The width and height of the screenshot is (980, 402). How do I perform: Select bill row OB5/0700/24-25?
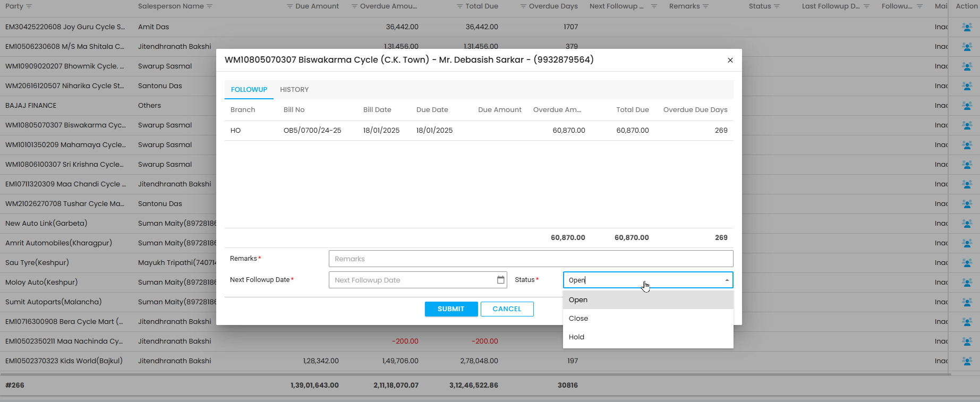(479, 131)
